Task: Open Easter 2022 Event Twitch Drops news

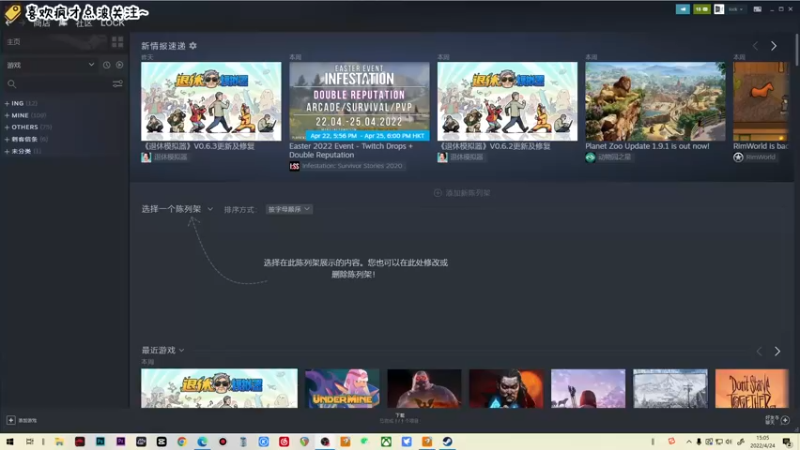Action: [351, 151]
